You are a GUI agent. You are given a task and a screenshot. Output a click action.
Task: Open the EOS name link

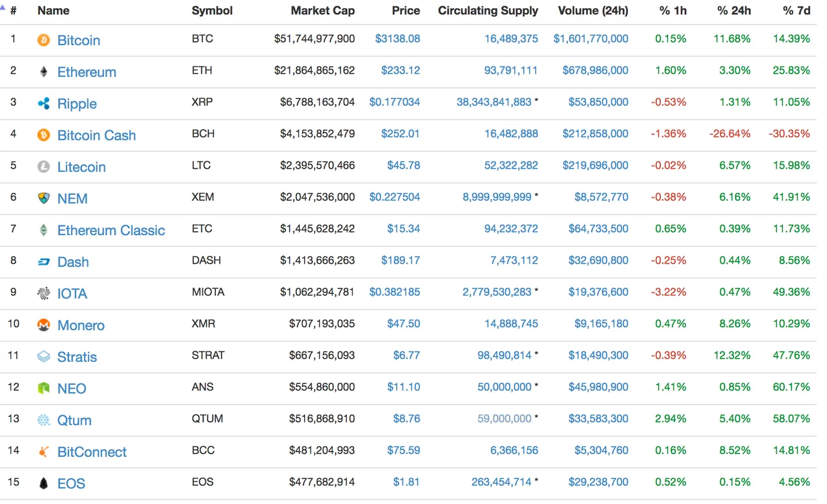point(71,483)
